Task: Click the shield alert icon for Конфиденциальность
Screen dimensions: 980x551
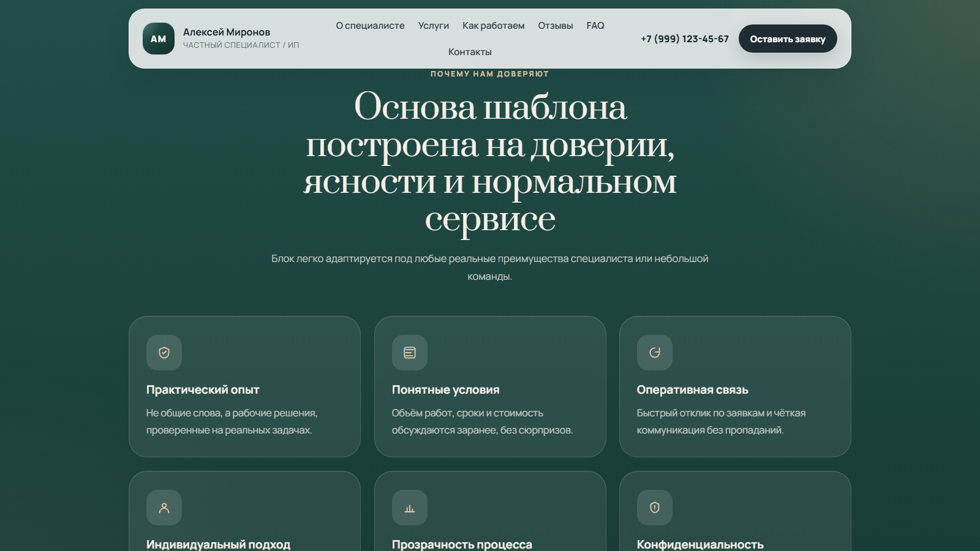Action: point(655,508)
